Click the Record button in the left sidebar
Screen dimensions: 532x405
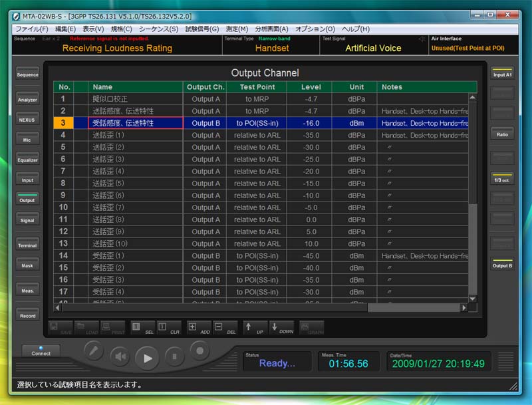(x=27, y=315)
